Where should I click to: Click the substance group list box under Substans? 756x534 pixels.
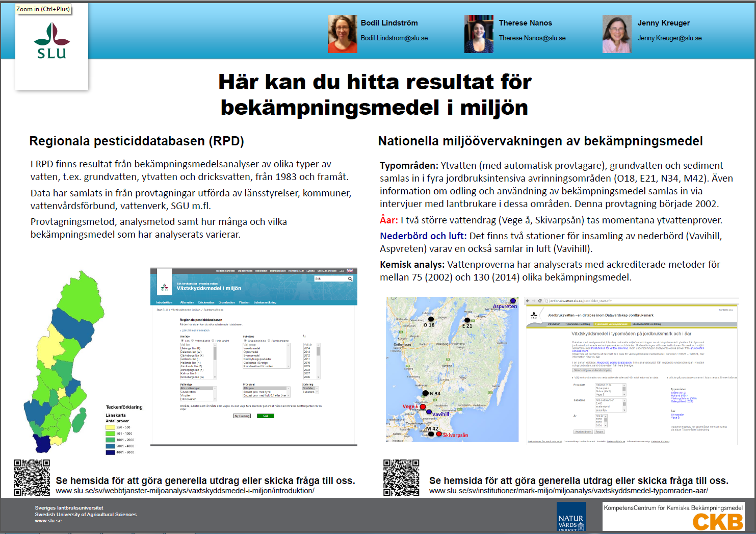coord(267,355)
